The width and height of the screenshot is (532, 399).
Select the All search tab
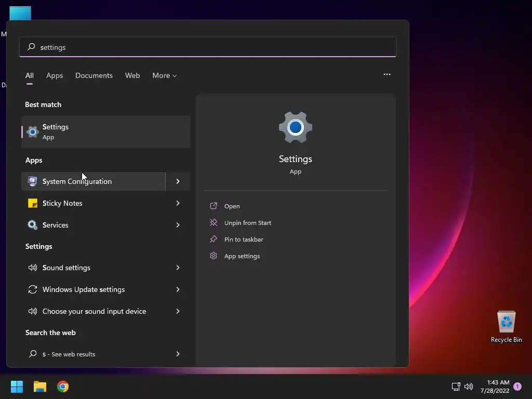tap(30, 75)
